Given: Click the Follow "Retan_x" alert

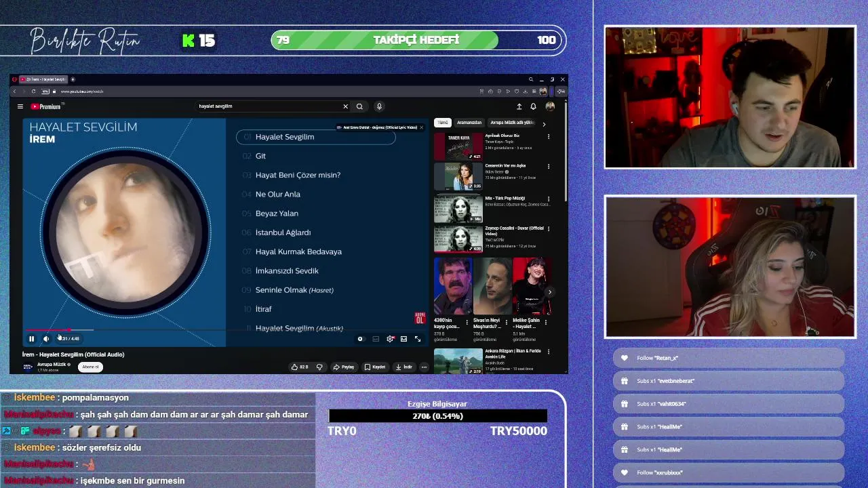Looking at the screenshot, I should (729, 358).
